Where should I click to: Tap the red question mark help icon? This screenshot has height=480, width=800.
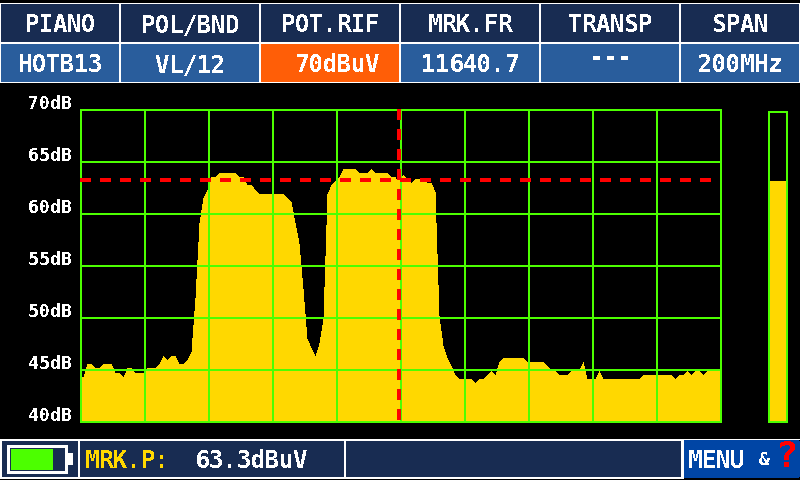pos(787,454)
